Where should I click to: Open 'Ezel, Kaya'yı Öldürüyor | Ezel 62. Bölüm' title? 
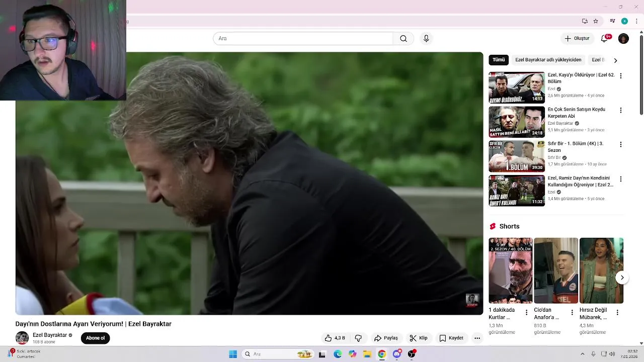[x=581, y=78]
